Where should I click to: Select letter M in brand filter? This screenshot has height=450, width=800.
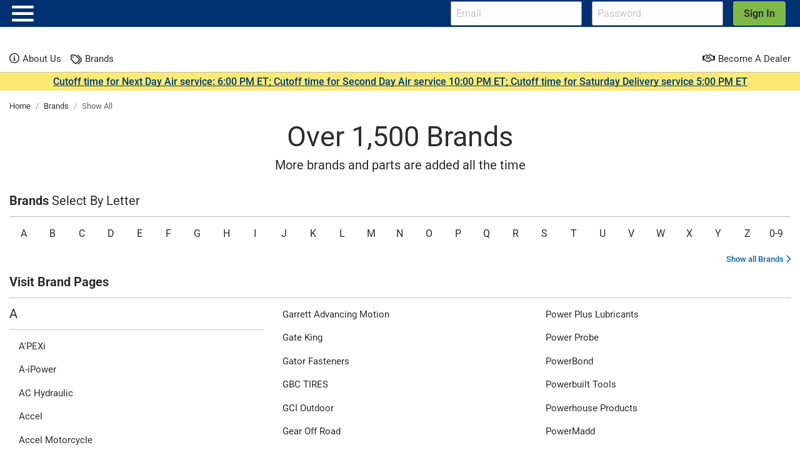click(x=371, y=234)
